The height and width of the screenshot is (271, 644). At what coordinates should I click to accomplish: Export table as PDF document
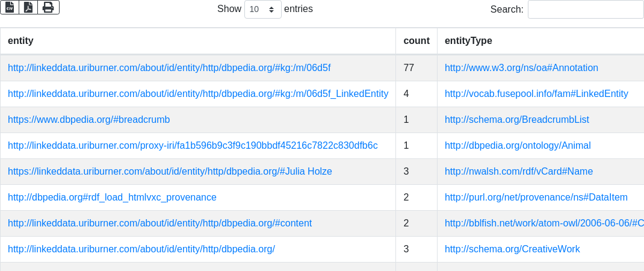(28, 7)
